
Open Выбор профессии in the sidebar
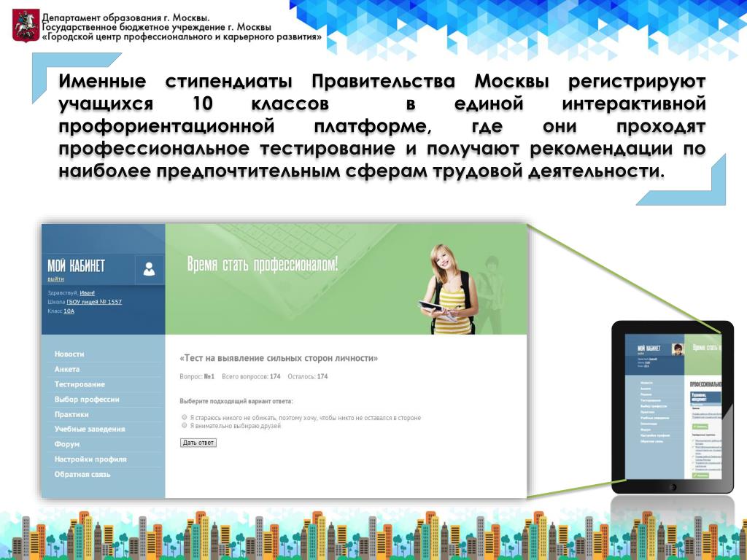click(x=87, y=400)
